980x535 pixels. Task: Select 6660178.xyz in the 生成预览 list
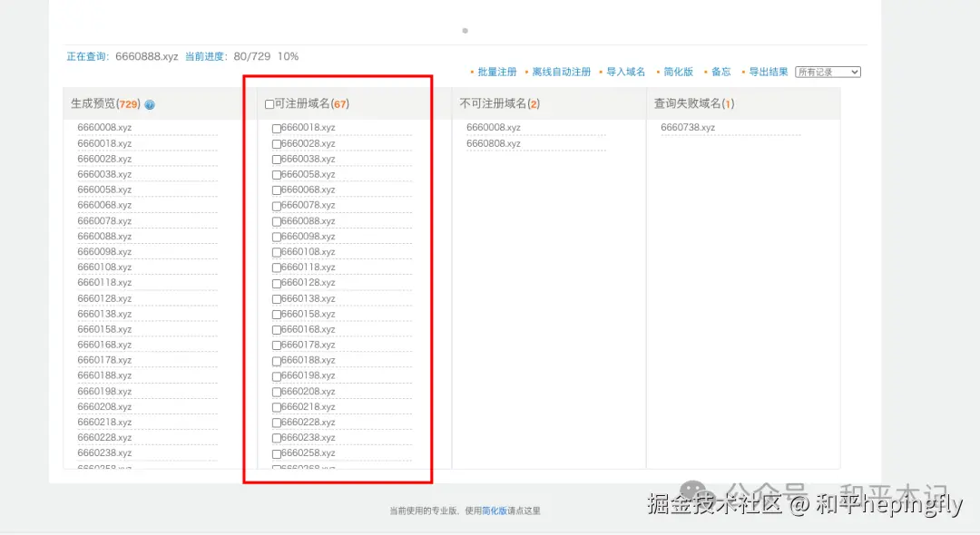104,360
